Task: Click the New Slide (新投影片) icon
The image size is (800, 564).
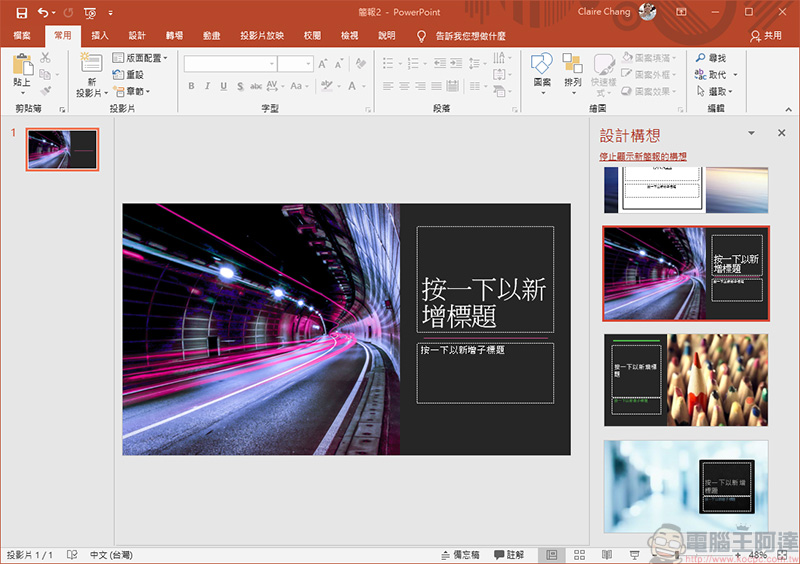Action: [x=91, y=63]
